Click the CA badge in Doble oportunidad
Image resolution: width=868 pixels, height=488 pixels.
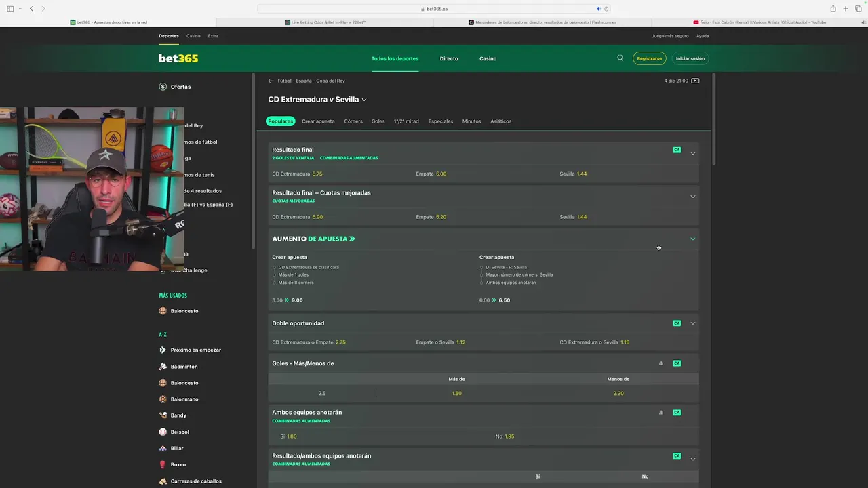677,323
